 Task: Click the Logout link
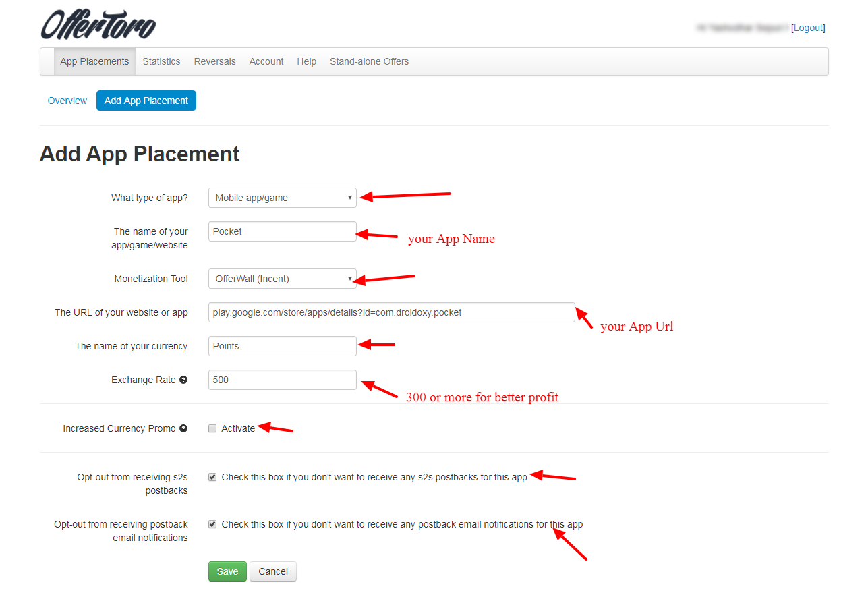coord(808,28)
